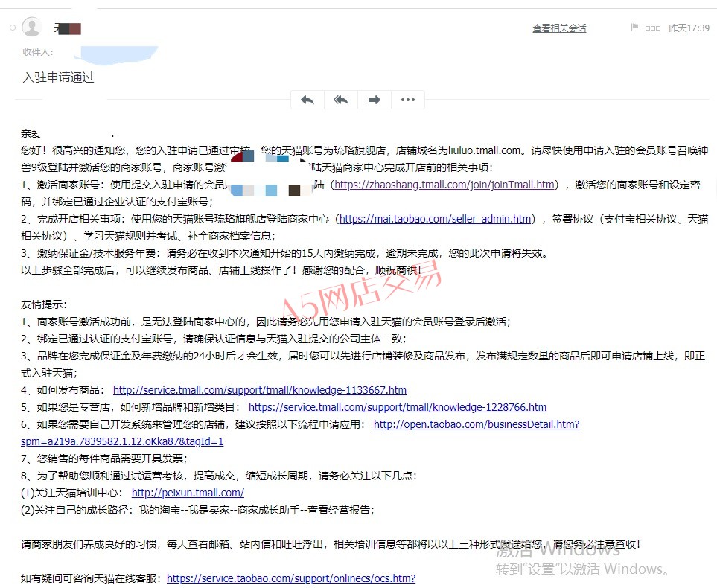Click the 友情提示: heading

click(44, 304)
